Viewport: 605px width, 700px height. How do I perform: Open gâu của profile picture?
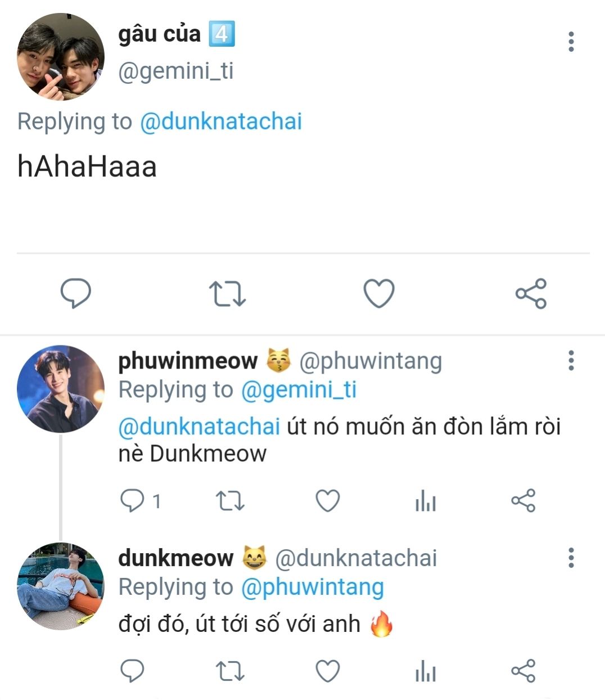coord(61,57)
